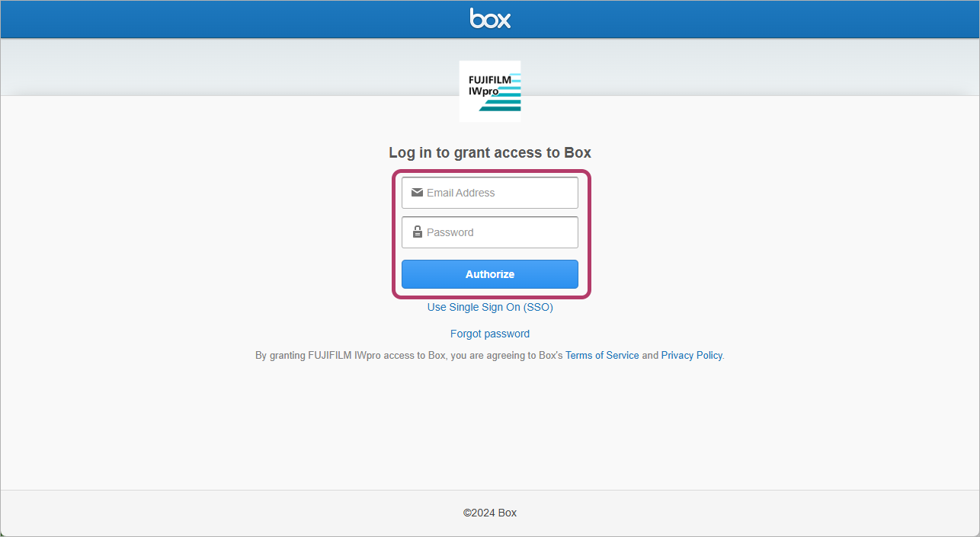Click the Box logo in the header
The image size is (980, 537).
point(490,18)
